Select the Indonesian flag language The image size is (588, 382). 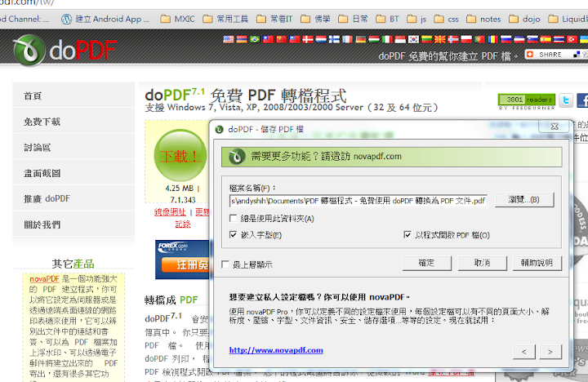(400, 39)
